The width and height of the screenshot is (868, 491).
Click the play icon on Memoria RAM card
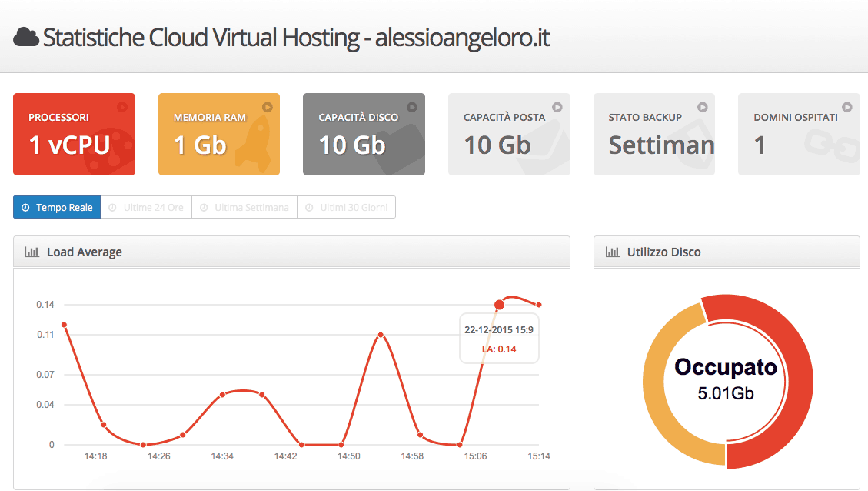point(267,107)
